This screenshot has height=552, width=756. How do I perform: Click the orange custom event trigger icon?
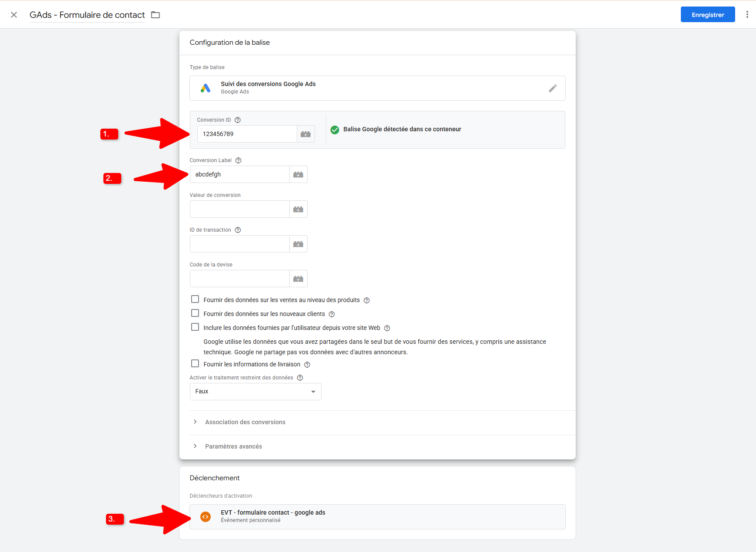tap(206, 517)
